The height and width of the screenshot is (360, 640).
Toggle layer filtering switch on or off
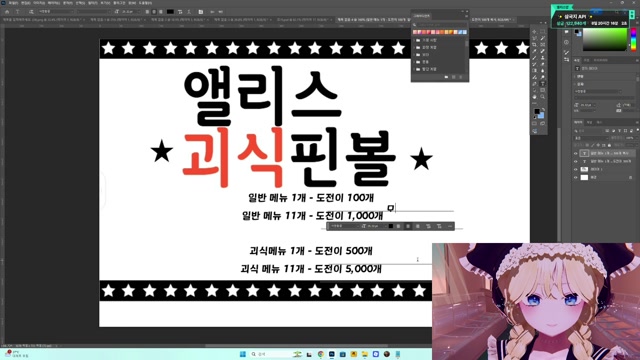pyautogui.click(x=638, y=130)
